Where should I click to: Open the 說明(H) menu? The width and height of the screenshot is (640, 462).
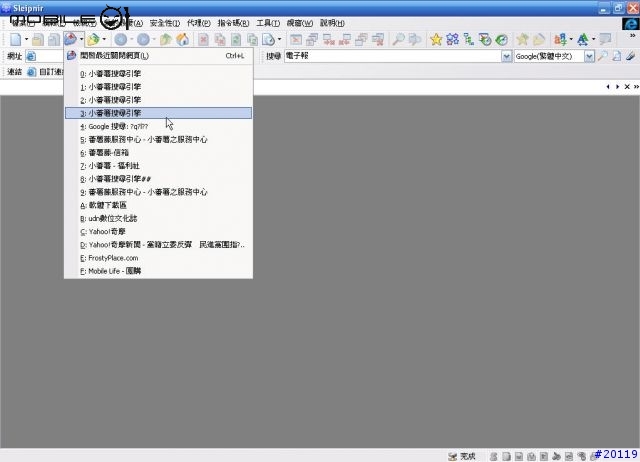tap(332, 23)
